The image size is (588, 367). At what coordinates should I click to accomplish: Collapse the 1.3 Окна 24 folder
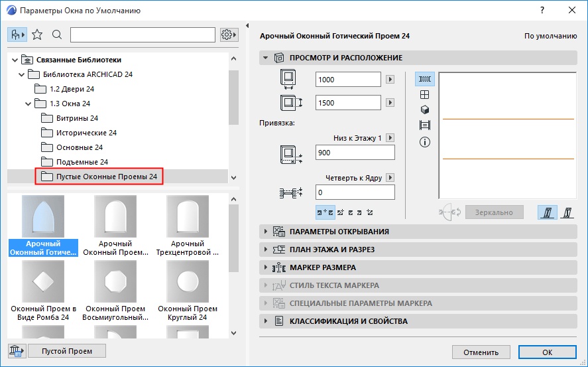point(28,104)
